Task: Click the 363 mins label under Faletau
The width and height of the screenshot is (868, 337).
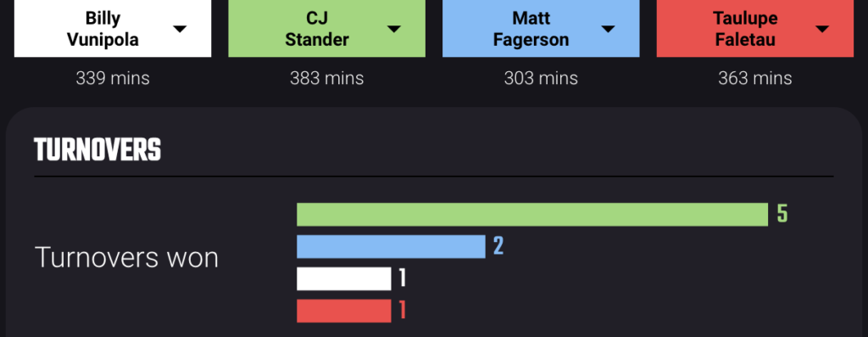Action: click(755, 78)
